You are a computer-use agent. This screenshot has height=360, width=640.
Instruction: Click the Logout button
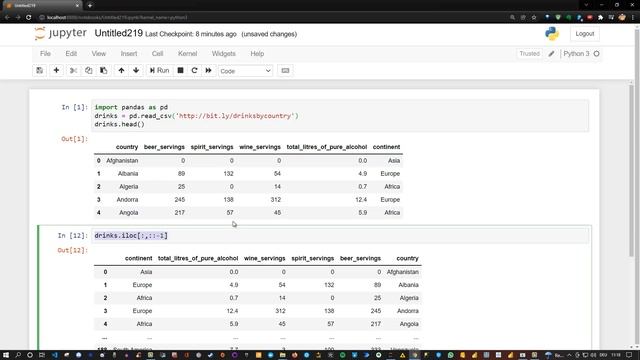click(584, 34)
